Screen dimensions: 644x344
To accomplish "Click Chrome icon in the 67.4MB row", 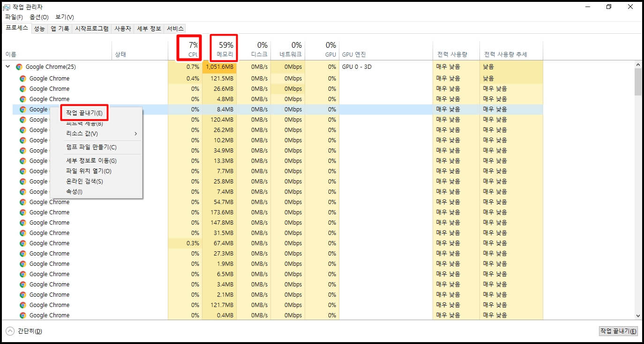I will click(23, 243).
